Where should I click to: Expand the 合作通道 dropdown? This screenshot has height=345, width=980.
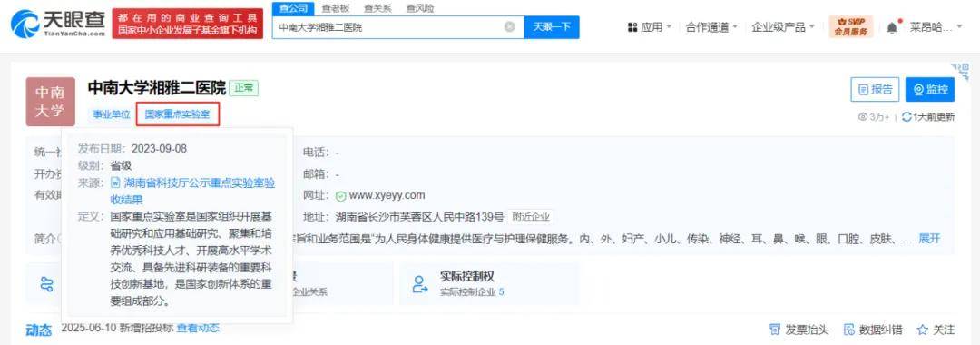pyautogui.click(x=712, y=27)
